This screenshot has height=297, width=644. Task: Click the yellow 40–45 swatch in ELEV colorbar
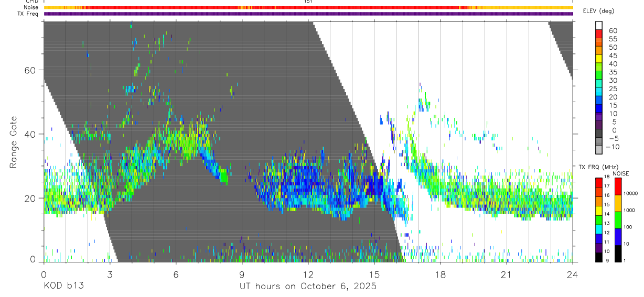[599, 59]
